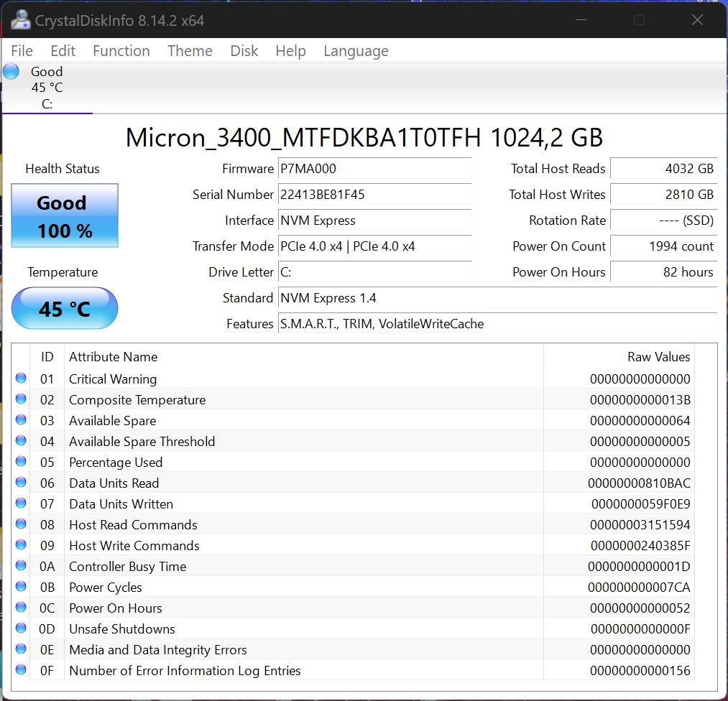728x701 pixels.
Task: Click the Firmware field showing P7MA000
Action: pyautogui.click(x=374, y=168)
